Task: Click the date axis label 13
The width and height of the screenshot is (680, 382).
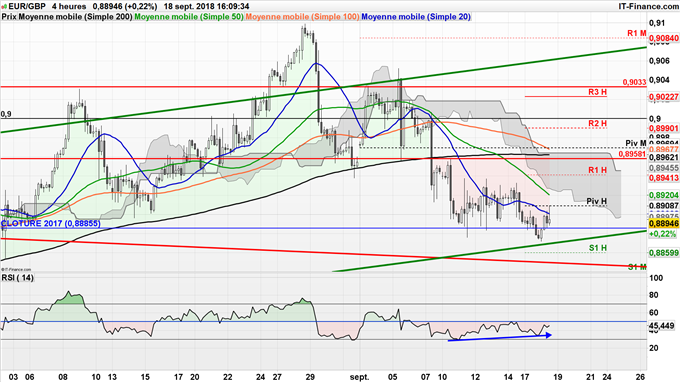Action: pyautogui.click(x=112, y=377)
